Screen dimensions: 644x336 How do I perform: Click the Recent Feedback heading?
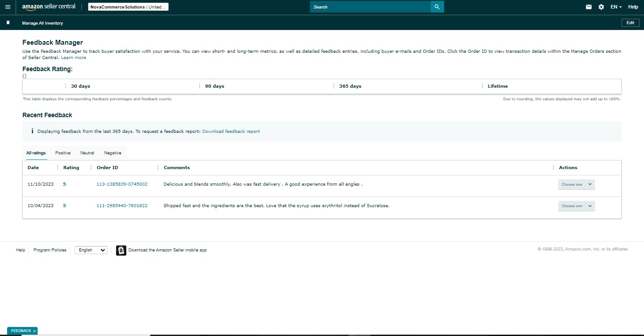(x=47, y=115)
